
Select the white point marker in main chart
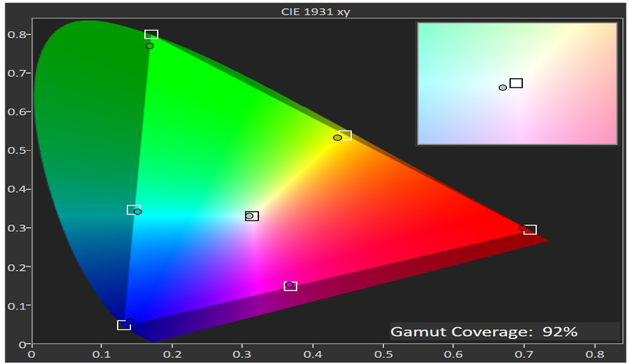(252, 216)
